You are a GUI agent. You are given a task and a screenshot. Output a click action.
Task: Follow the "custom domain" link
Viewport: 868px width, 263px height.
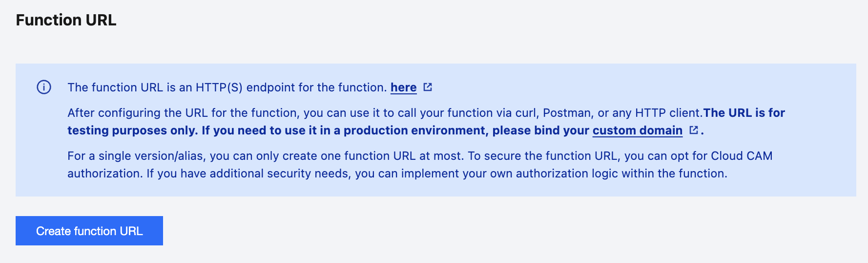tap(637, 131)
